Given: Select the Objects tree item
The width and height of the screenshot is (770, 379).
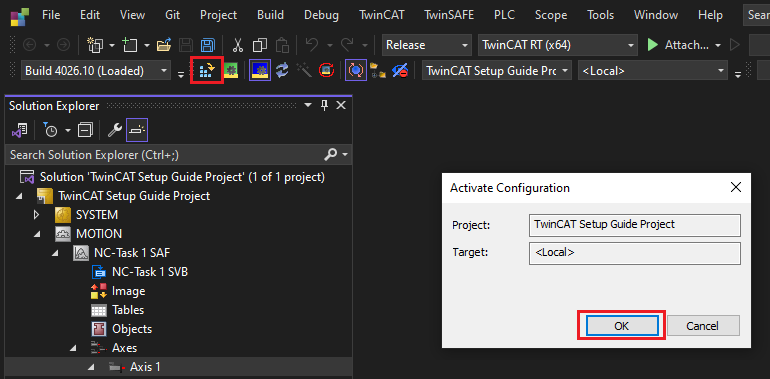Looking at the screenshot, I should [x=132, y=329].
